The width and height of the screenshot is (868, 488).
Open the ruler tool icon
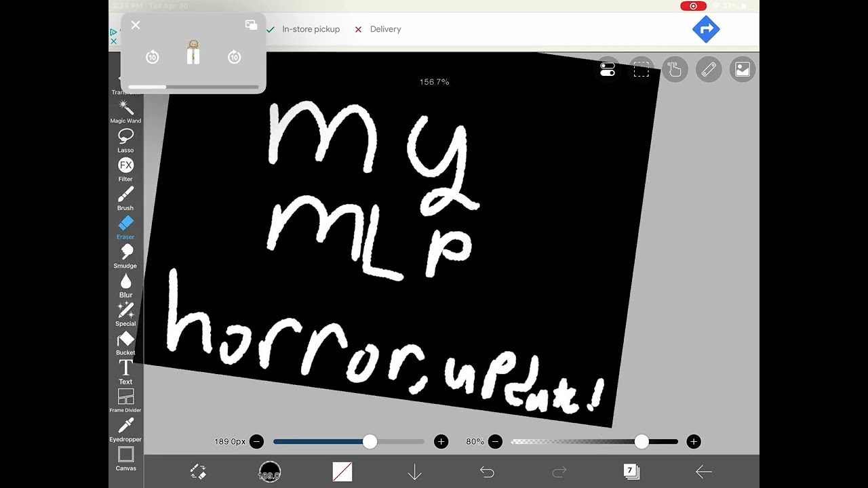(709, 69)
